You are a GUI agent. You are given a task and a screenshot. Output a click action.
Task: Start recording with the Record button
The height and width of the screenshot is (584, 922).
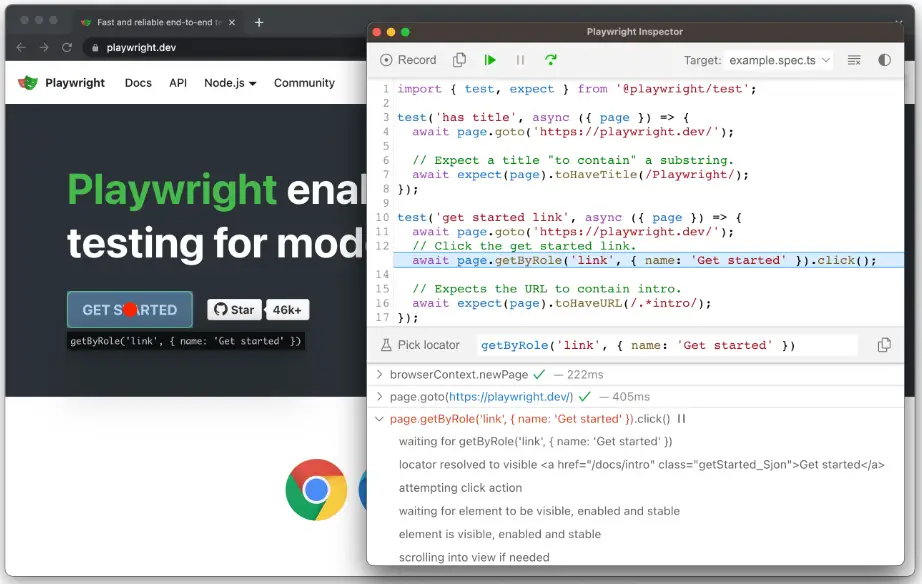click(x=408, y=60)
